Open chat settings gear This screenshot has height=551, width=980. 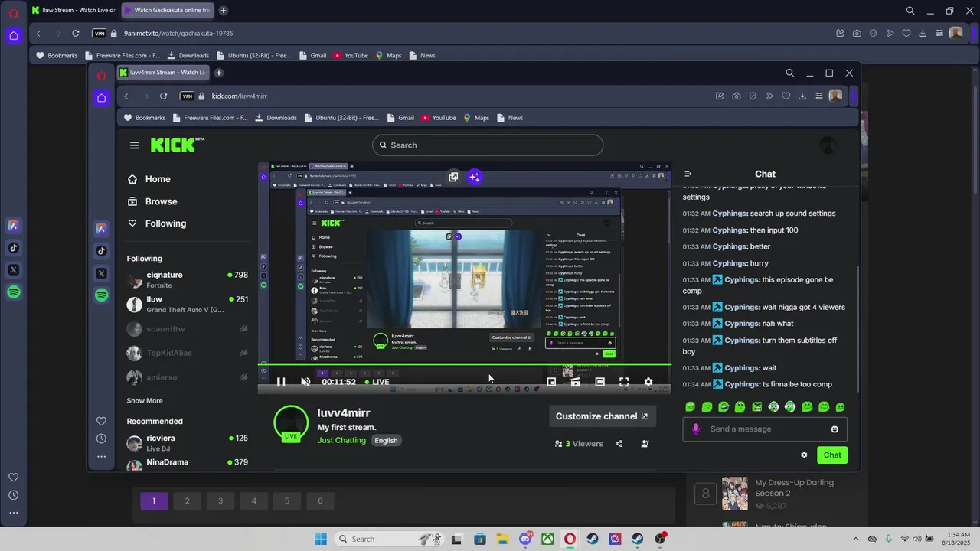pos(804,455)
